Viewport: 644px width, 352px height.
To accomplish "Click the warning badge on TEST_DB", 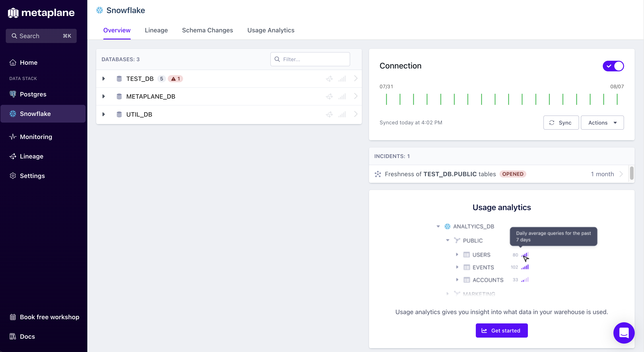I will [x=176, y=79].
